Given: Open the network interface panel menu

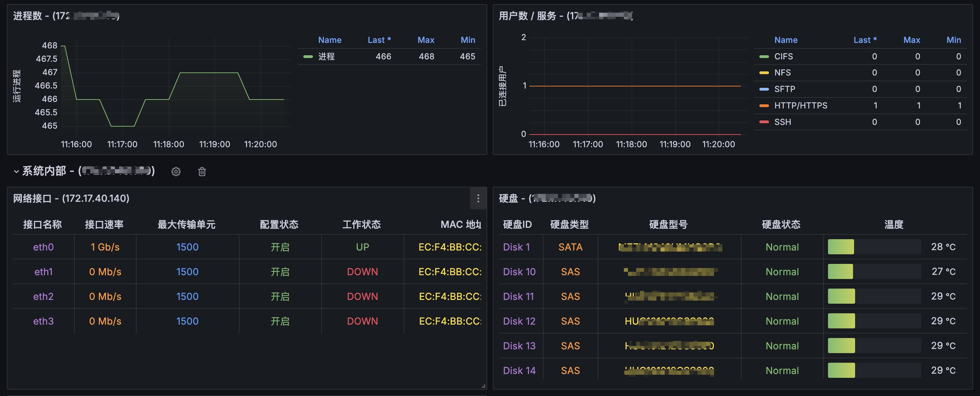Looking at the screenshot, I should pyautogui.click(x=478, y=198).
